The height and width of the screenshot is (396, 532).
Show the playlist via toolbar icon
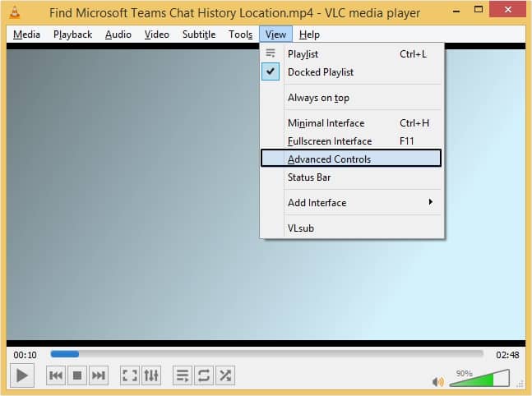183,375
